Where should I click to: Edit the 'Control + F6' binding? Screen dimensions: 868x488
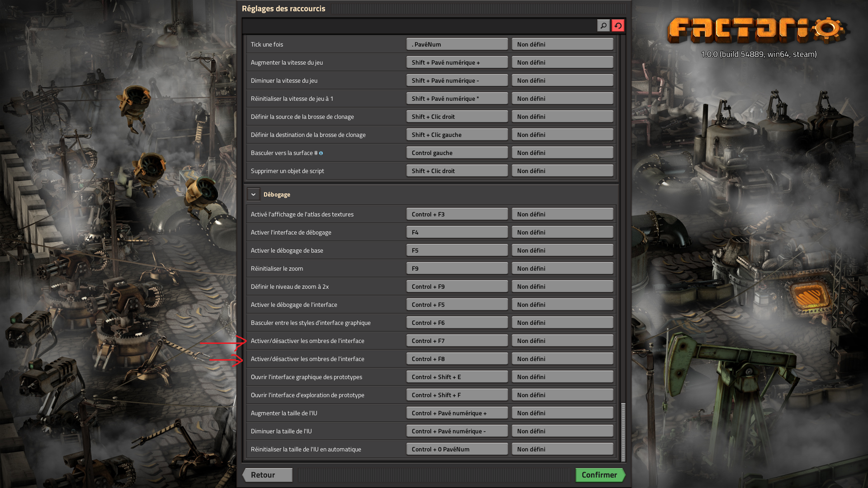(x=457, y=323)
